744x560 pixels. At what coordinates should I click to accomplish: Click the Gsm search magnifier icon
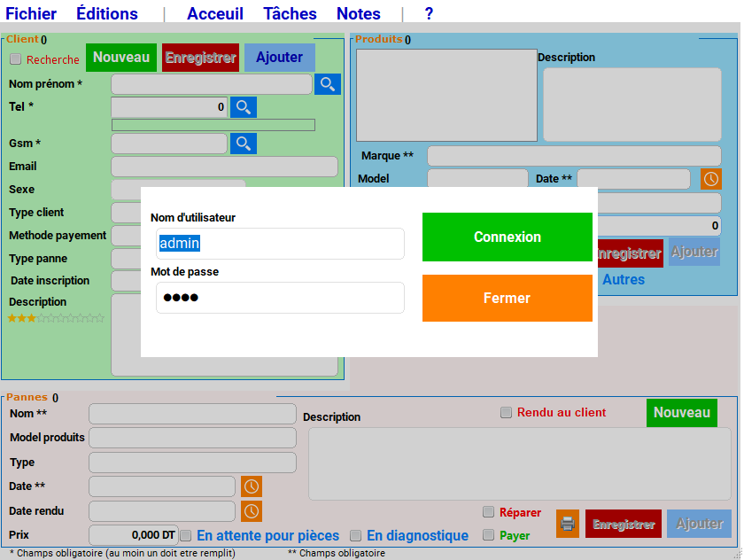pyautogui.click(x=244, y=144)
